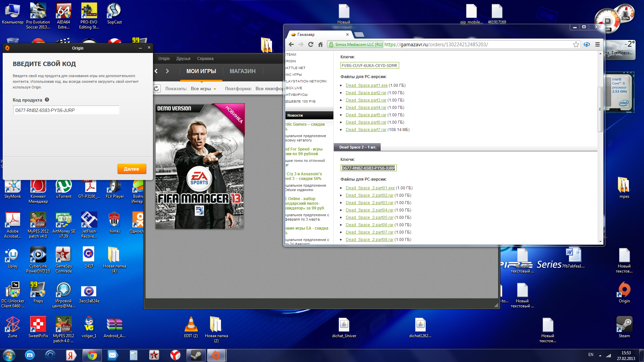The width and height of the screenshot is (644, 362).
Task: Open Windows Start menu orb
Action: 9,355
